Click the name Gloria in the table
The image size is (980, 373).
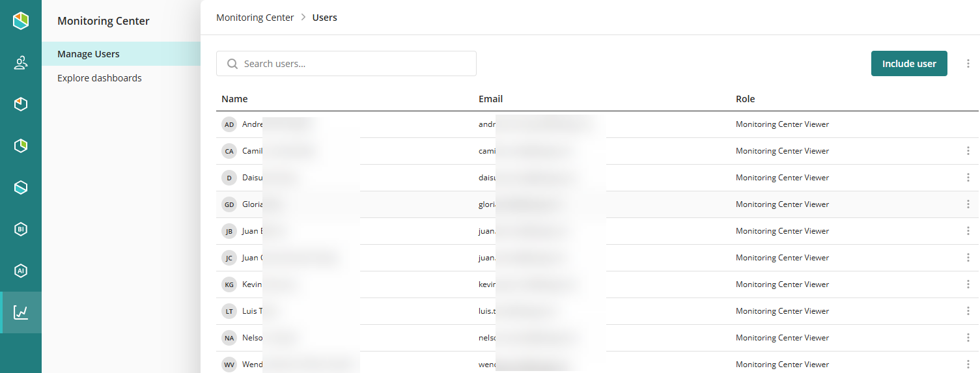click(x=253, y=204)
